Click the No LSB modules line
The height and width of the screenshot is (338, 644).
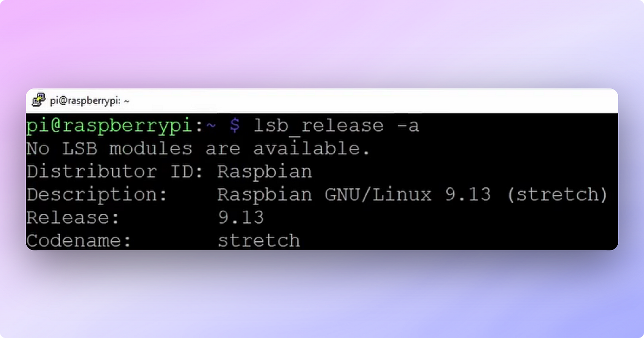(x=198, y=149)
